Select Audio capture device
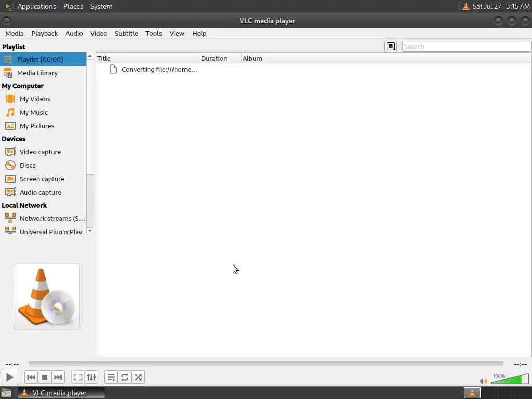 coord(43,192)
